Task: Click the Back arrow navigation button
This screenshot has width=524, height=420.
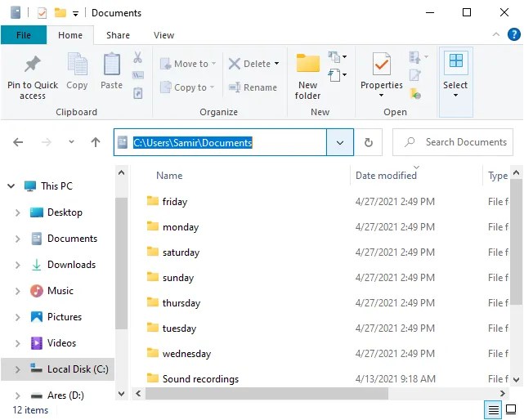Action: point(18,142)
